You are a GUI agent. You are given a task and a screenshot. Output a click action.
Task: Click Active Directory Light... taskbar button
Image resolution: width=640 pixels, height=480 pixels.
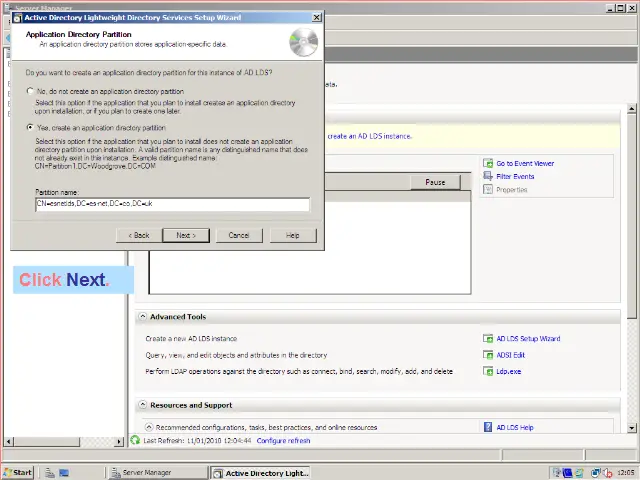[260, 473]
